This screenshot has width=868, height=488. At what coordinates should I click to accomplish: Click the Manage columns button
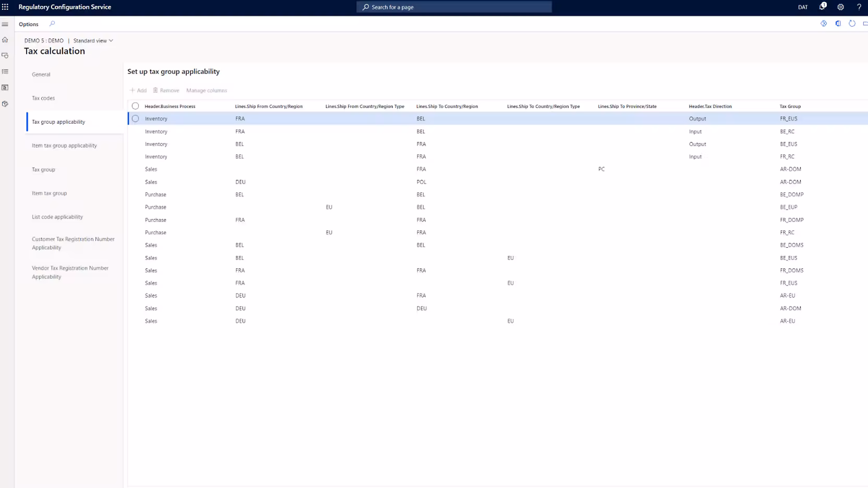(x=207, y=90)
